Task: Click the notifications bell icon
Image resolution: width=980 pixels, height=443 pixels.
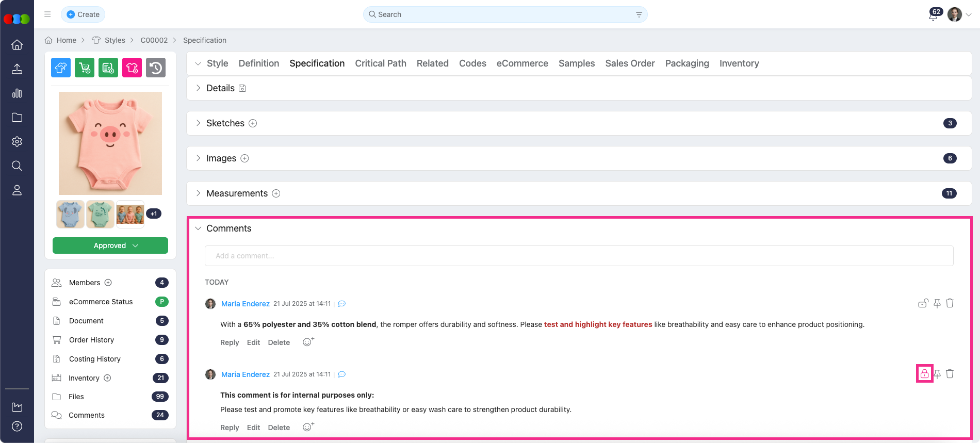Action: (x=933, y=15)
